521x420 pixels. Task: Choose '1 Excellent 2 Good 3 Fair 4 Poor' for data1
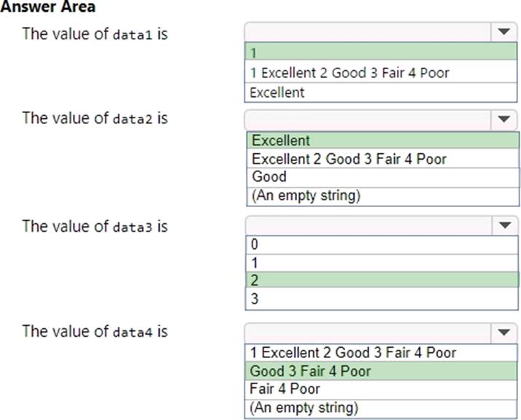coord(381,73)
